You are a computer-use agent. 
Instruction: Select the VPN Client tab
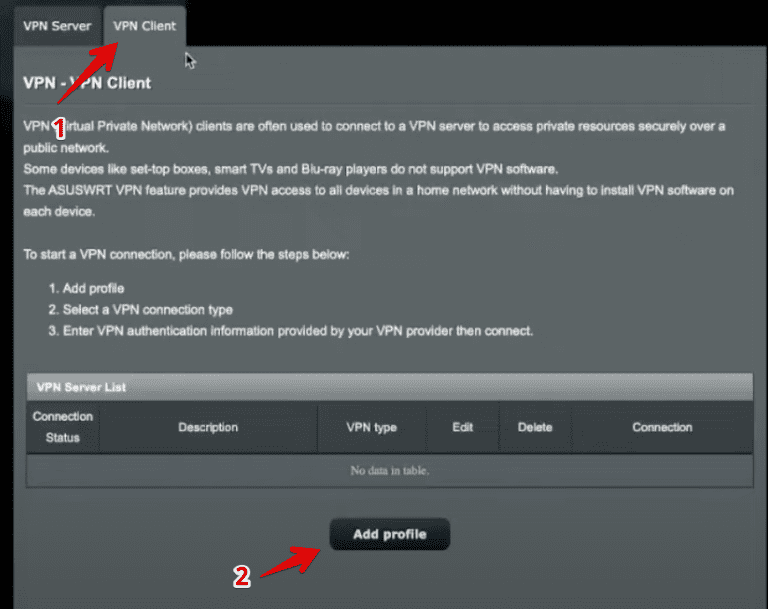(x=144, y=26)
